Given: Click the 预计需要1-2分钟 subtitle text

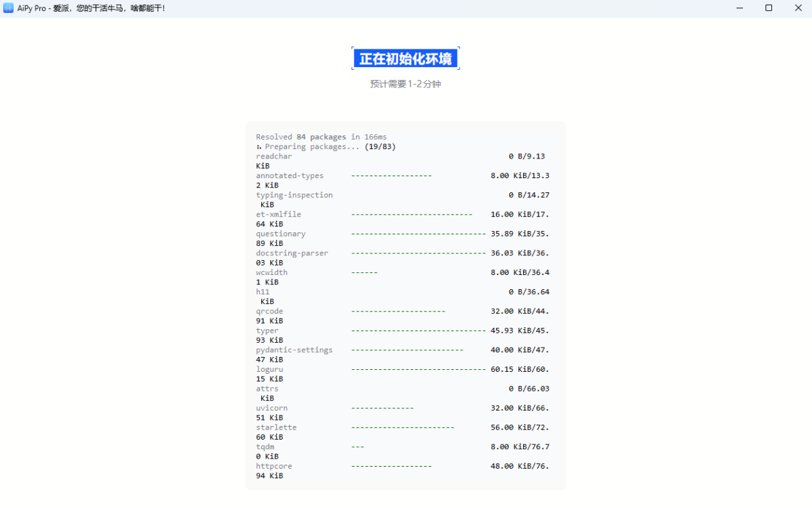Looking at the screenshot, I should [x=405, y=84].
